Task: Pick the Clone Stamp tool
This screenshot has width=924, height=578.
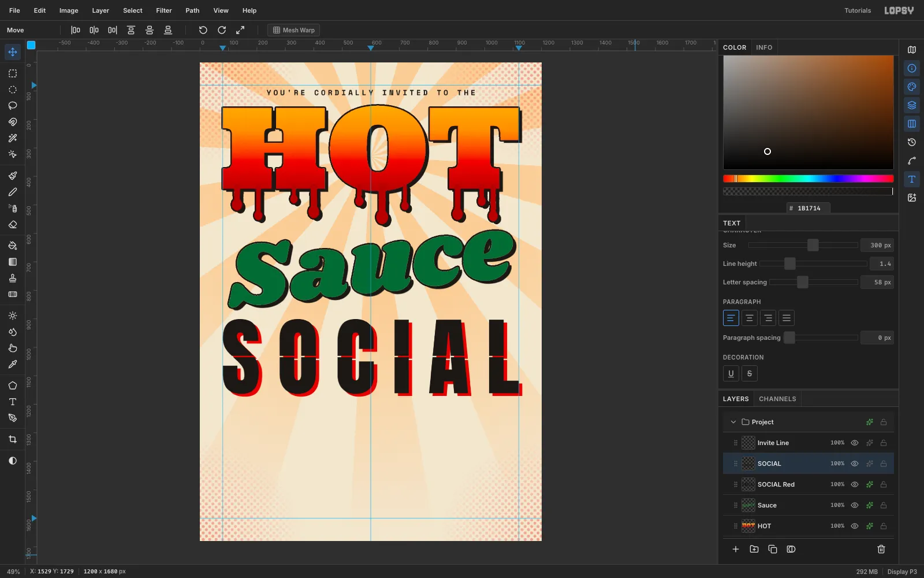Action: coord(13,278)
